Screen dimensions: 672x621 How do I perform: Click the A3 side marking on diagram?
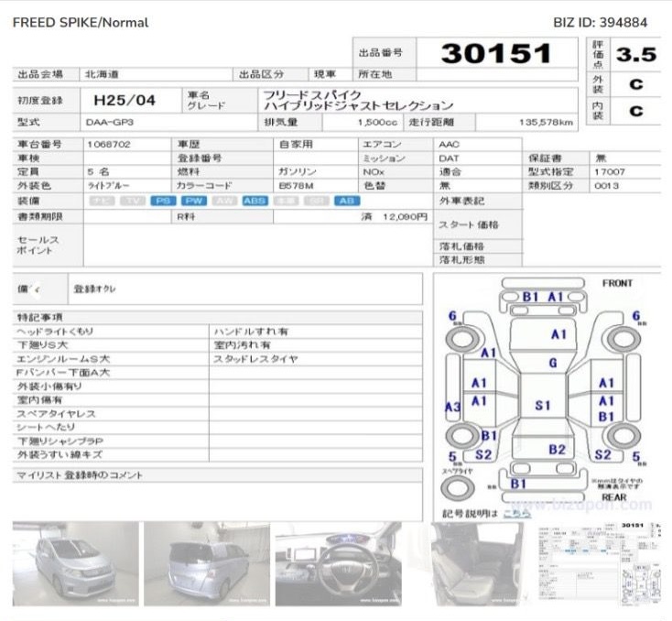[x=451, y=407]
